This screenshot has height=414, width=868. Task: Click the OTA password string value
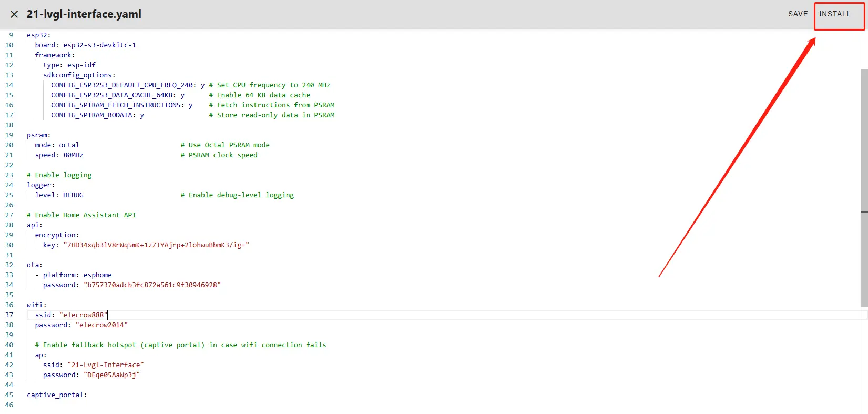pyautogui.click(x=152, y=285)
